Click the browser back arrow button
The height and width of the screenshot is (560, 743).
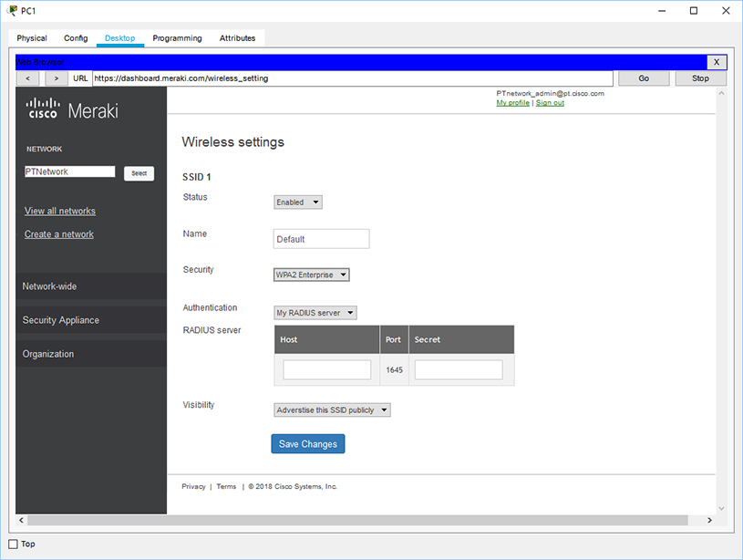[x=28, y=78]
